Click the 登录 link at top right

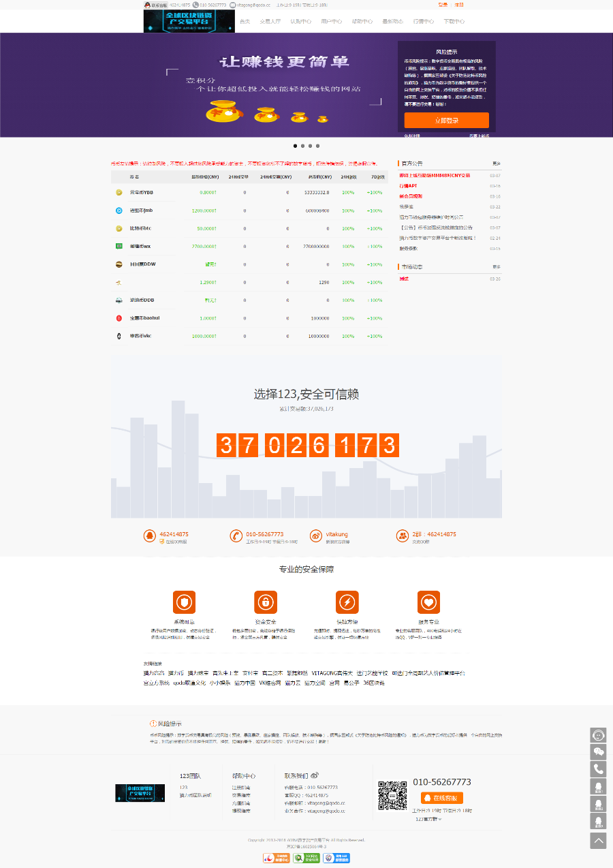(x=443, y=5)
